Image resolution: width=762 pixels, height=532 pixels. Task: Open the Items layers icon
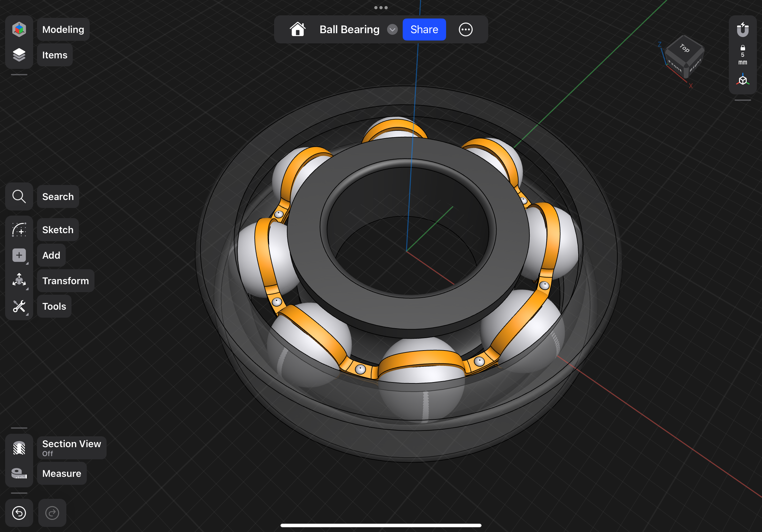coord(19,55)
